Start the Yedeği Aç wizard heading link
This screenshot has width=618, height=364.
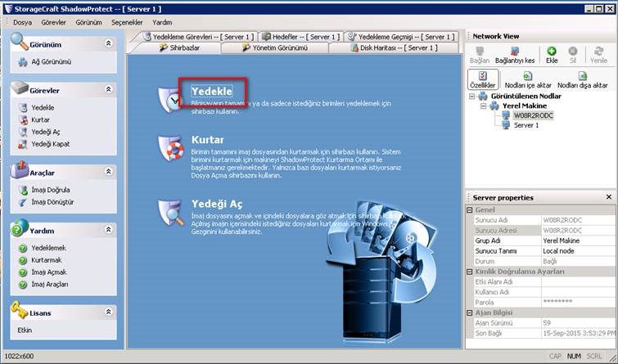pyautogui.click(x=217, y=204)
